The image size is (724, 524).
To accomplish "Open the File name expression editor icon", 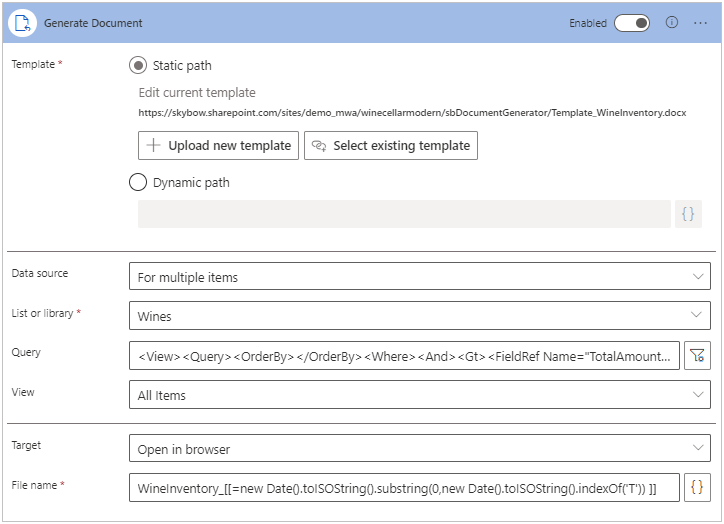I will click(x=698, y=487).
